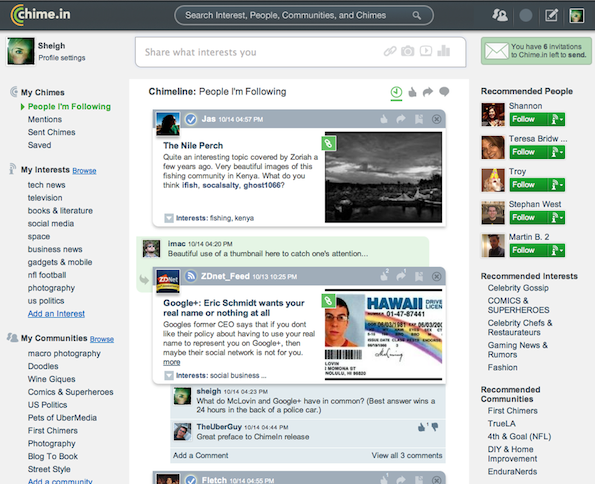The image size is (595, 484).
Task: Browse My Communities
Action: coord(102,339)
